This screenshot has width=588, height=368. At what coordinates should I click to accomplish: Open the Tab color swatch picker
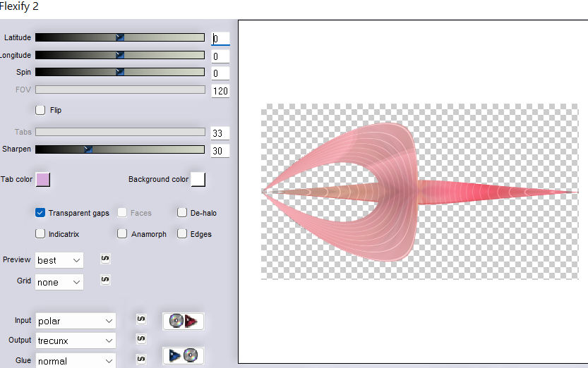[x=43, y=179]
